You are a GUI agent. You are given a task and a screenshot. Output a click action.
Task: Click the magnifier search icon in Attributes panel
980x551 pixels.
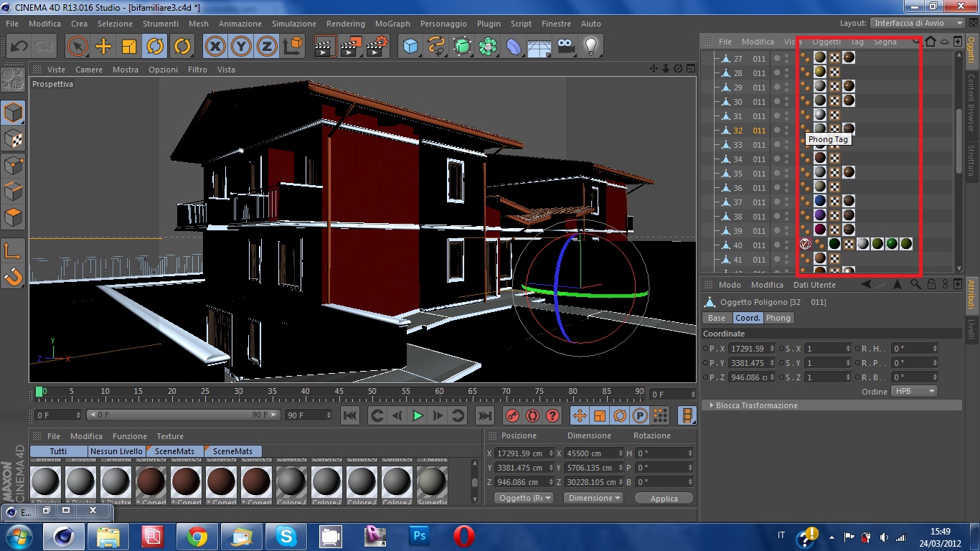point(916,285)
